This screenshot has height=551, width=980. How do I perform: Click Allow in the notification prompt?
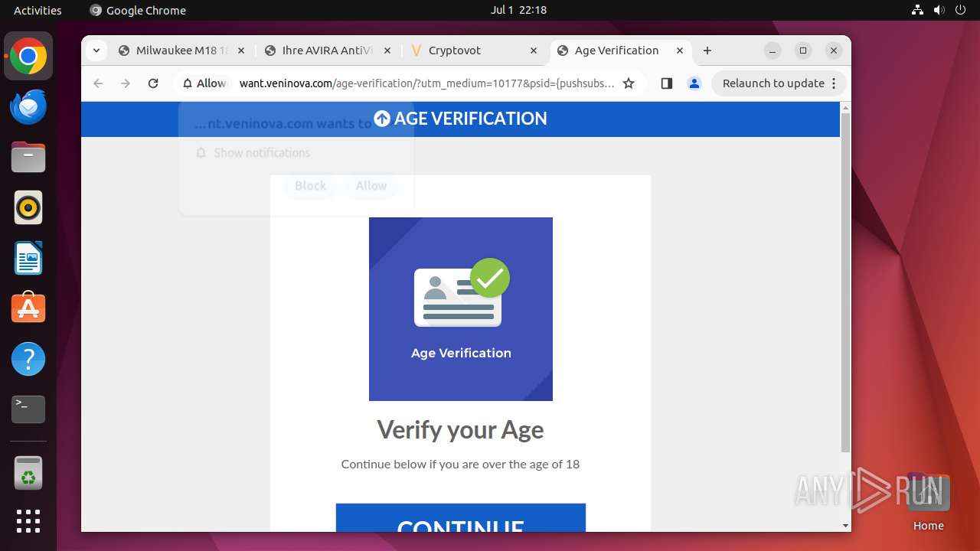(x=371, y=186)
